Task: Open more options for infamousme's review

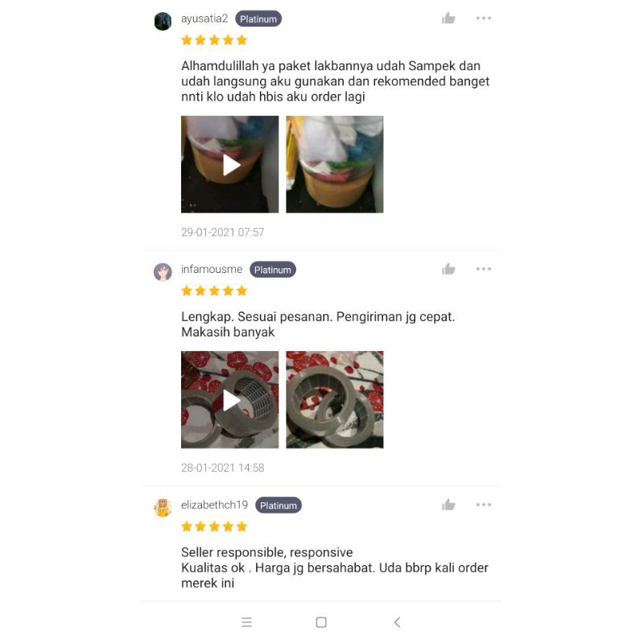Action: click(484, 269)
